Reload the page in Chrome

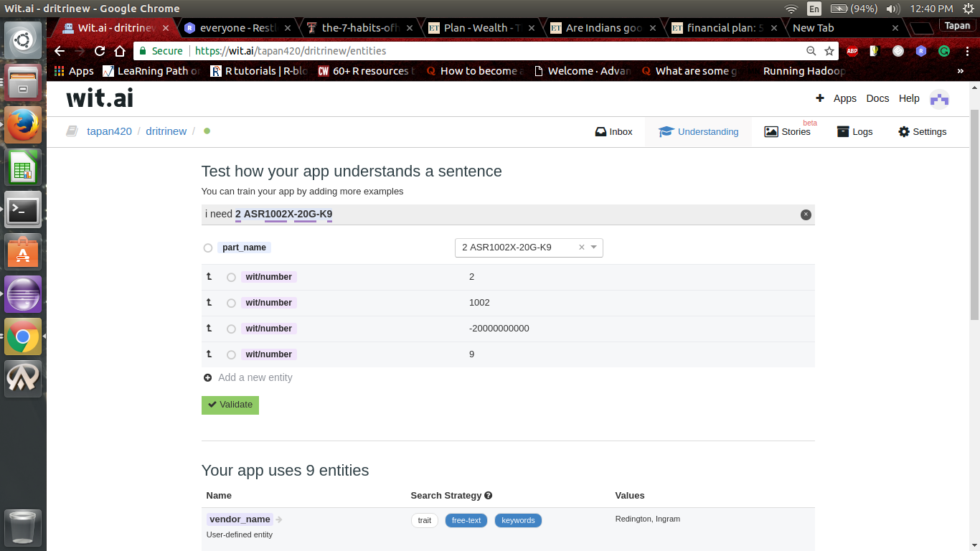click(x=100, y=51)
